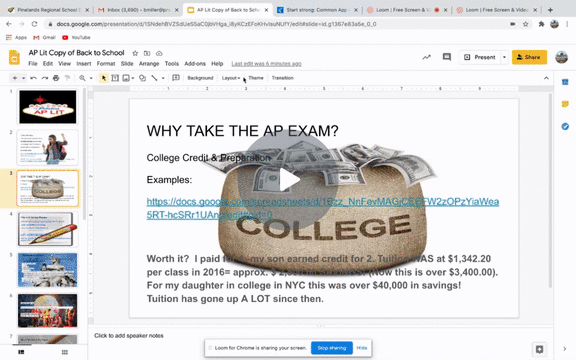Open the Keep notes side panel icon
This screenshot has height=360, width=576.
click(565, 104)
